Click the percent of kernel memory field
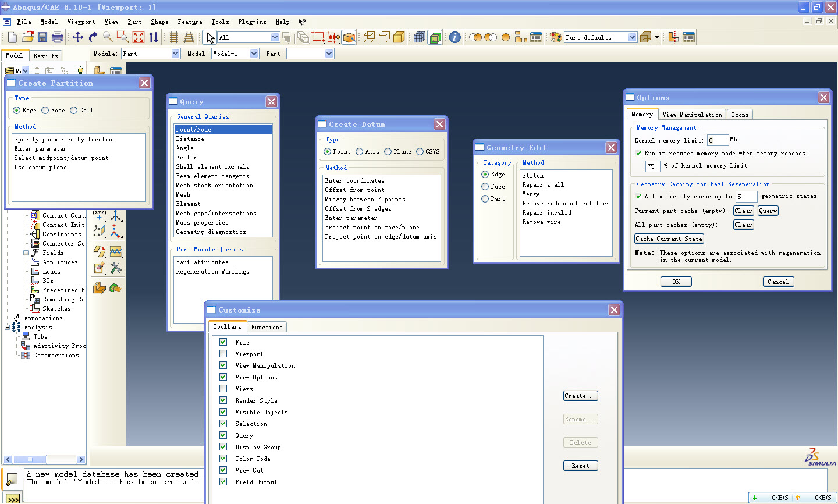The height and width of the screenshot is (504, 838). 652,166
